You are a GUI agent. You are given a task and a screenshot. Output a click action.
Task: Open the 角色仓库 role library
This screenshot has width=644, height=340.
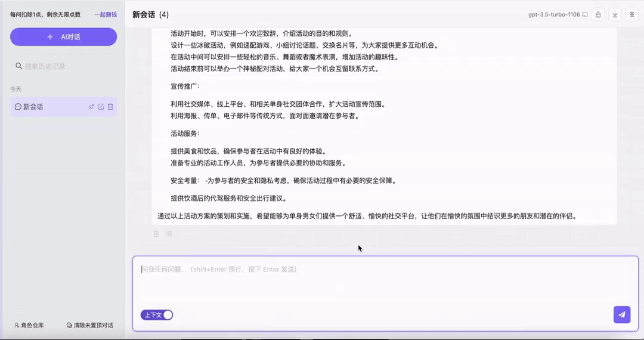tap(29, 325)
